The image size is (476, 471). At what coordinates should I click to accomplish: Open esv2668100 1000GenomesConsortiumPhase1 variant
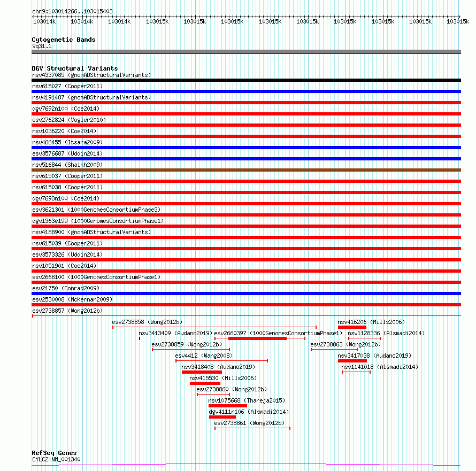pyautogui.click(x=96, y=277)
